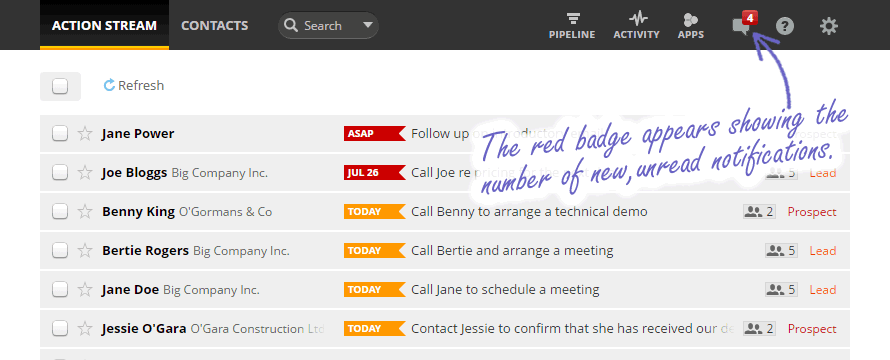Star the Jane Power action
The width and height of the screenshot is (890, 360).
coord(85,134)
